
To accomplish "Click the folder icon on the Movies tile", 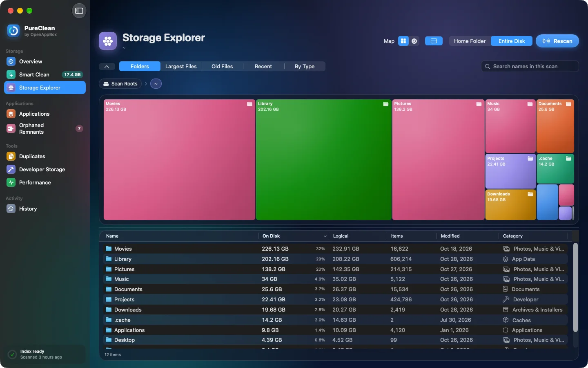I will pos(249,104).
